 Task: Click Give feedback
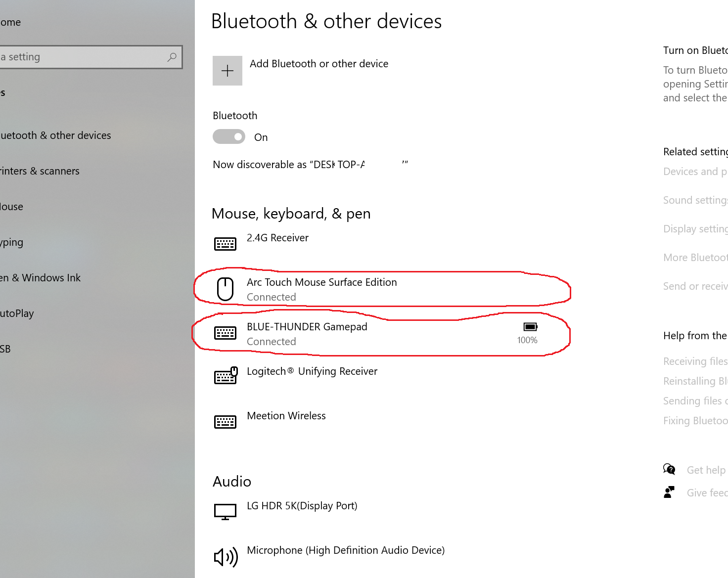click(706, 492)
